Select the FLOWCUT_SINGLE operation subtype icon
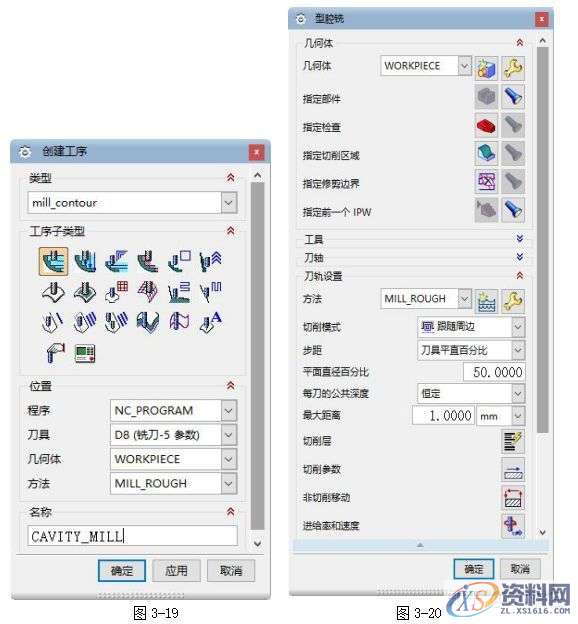 coord(54,322)
